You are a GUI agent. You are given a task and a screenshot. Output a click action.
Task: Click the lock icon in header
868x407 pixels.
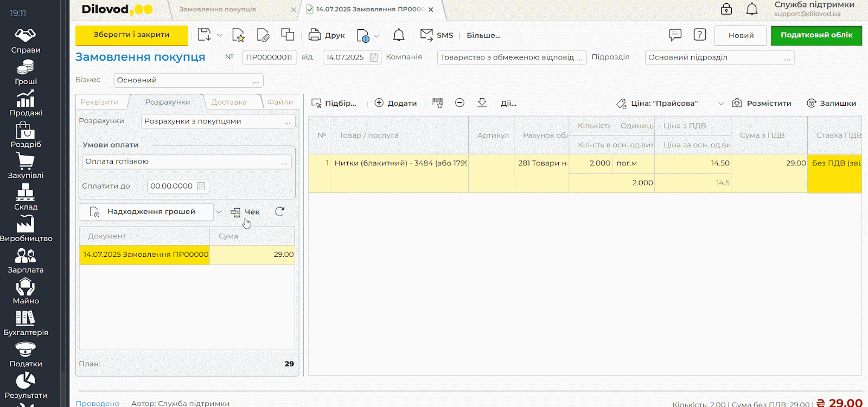tap(726, 9)
